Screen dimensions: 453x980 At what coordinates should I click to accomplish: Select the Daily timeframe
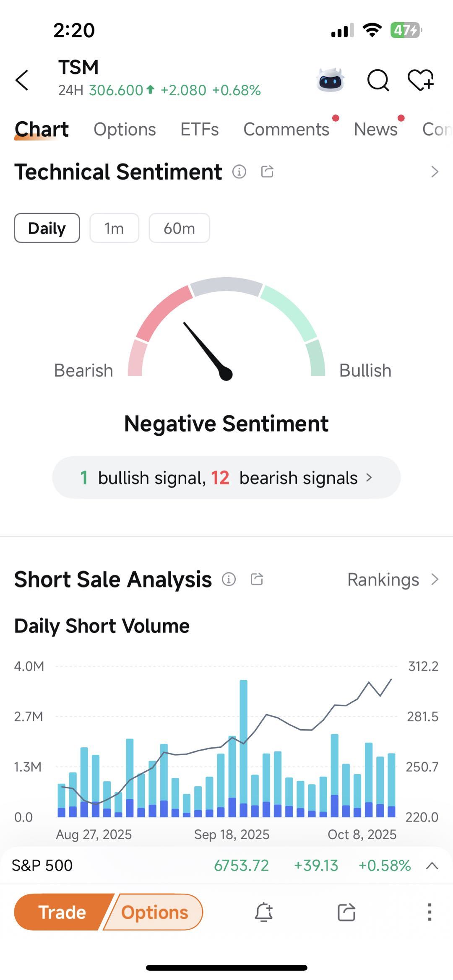click(x=47, y=228)
